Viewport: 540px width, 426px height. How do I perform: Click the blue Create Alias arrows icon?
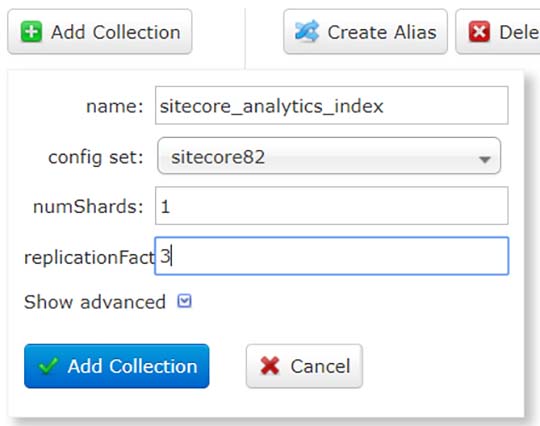[307, 31]
